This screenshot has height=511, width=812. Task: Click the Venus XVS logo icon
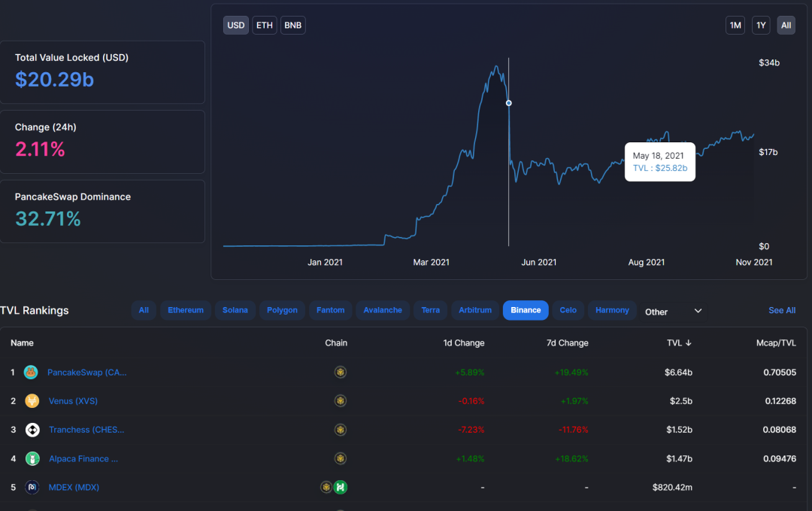(32, 400)
